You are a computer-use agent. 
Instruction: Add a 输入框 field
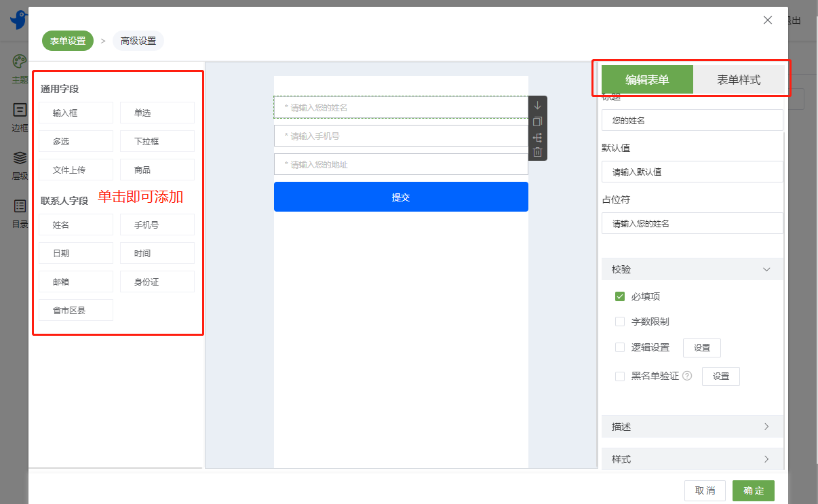click(76, 113)
